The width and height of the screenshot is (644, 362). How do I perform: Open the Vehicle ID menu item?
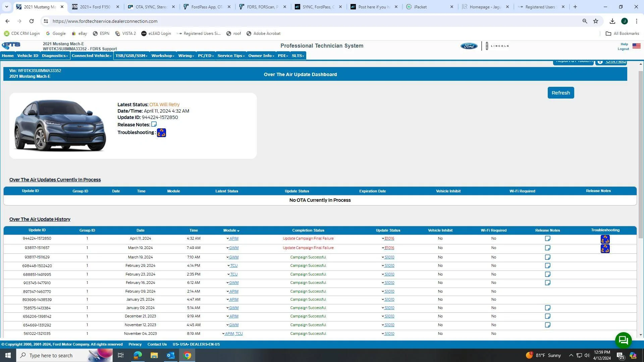(x=28, y=56)
